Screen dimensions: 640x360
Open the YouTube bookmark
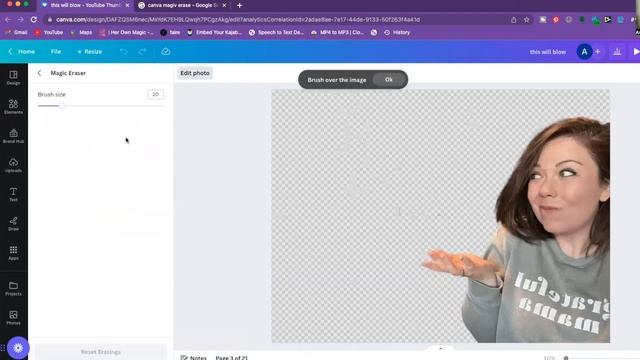(49, 32)
